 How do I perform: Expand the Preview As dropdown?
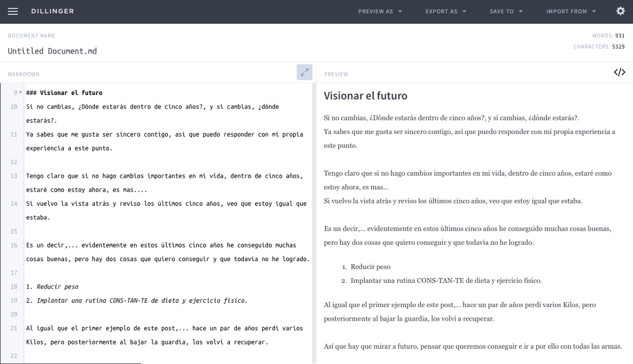[380, 12]
